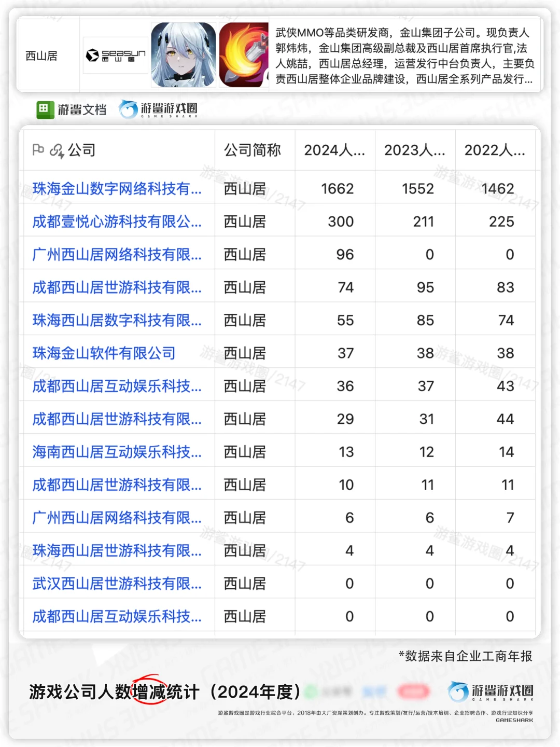560x747 pixels.
Task: Open 成都壹悦心游科技有限公... company link
Action: coord(117,222)
